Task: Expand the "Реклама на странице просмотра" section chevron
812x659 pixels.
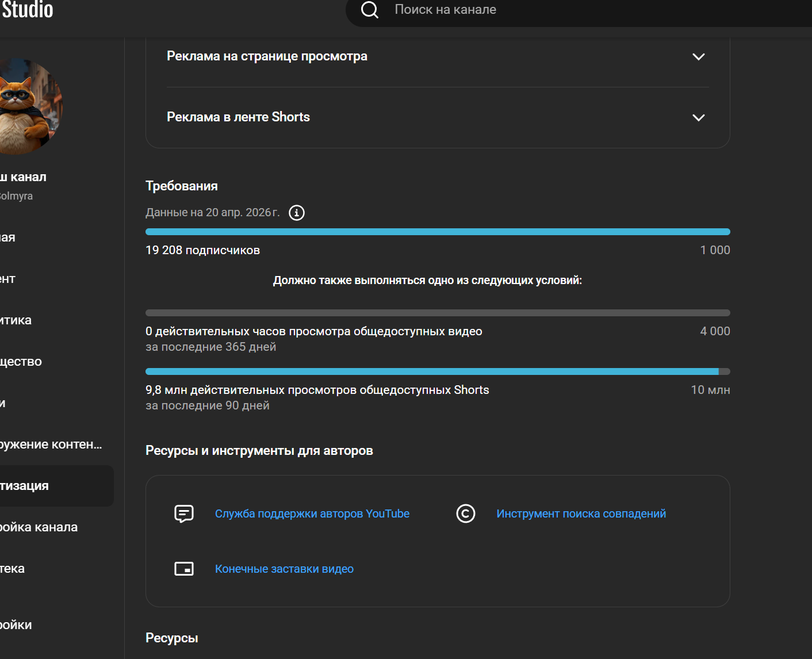Action: [x=699, y=56]
